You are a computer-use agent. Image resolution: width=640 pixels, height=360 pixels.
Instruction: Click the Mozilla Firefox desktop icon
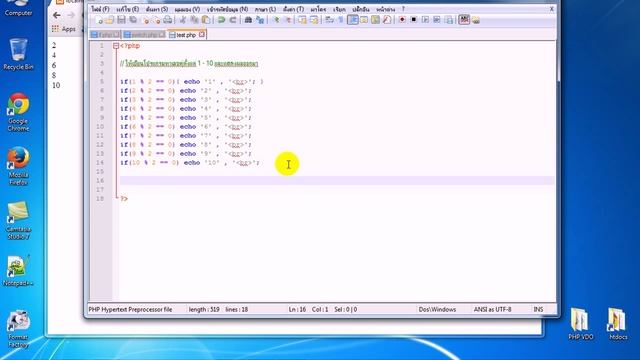(18, 166)
